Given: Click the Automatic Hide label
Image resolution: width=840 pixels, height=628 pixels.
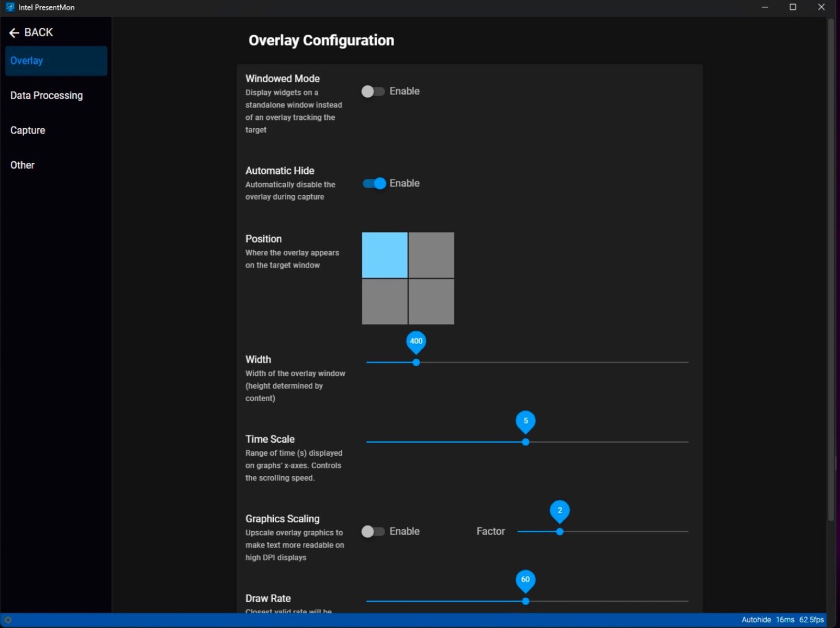Looking at the screenshot, I should point(280,171).
